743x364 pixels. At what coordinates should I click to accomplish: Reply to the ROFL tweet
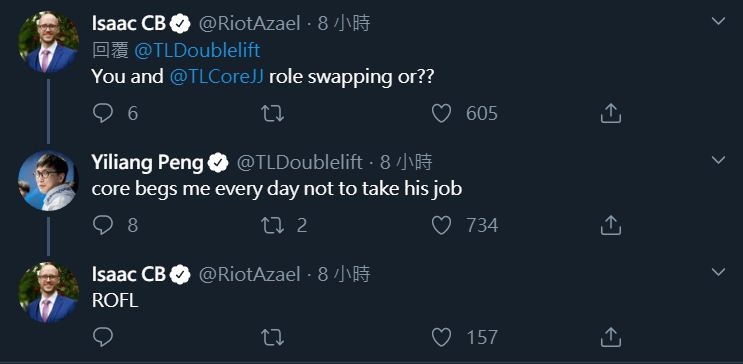[103, 337]
